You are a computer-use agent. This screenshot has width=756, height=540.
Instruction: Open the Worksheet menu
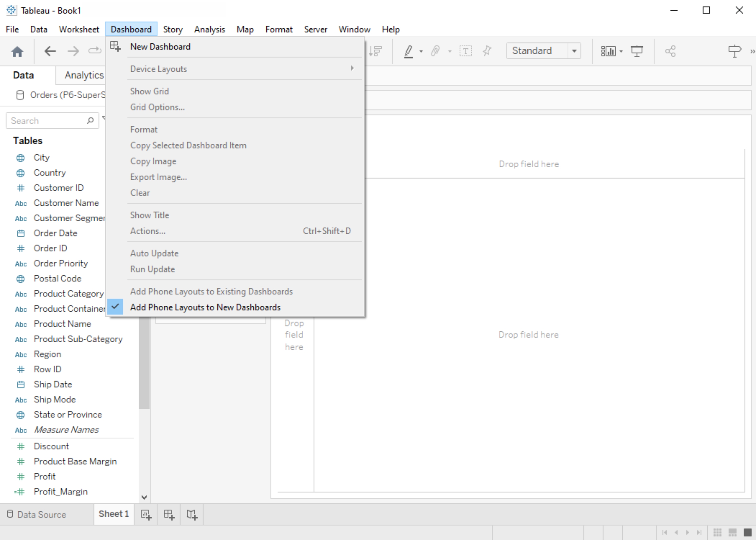click(x=79, y=29)
